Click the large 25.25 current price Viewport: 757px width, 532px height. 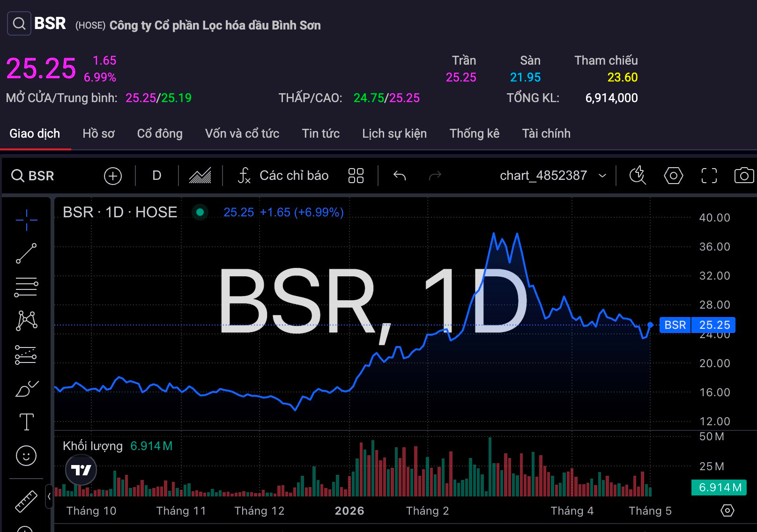41,69
